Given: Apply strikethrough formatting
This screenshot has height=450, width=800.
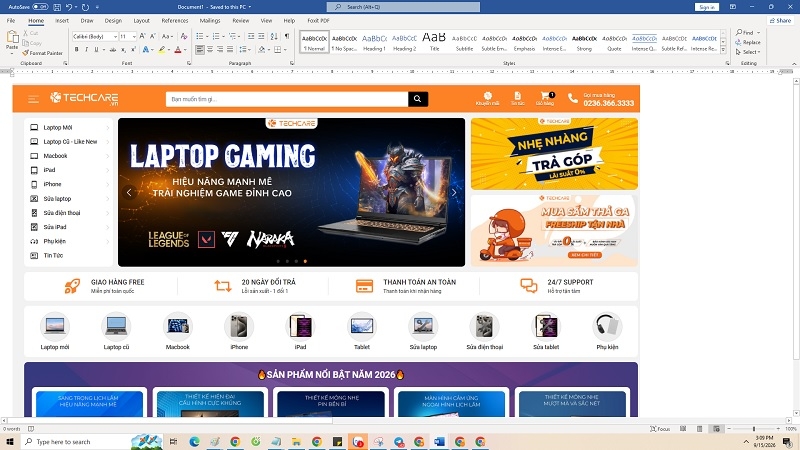Looking at the screenshot, I should [113, 49].
